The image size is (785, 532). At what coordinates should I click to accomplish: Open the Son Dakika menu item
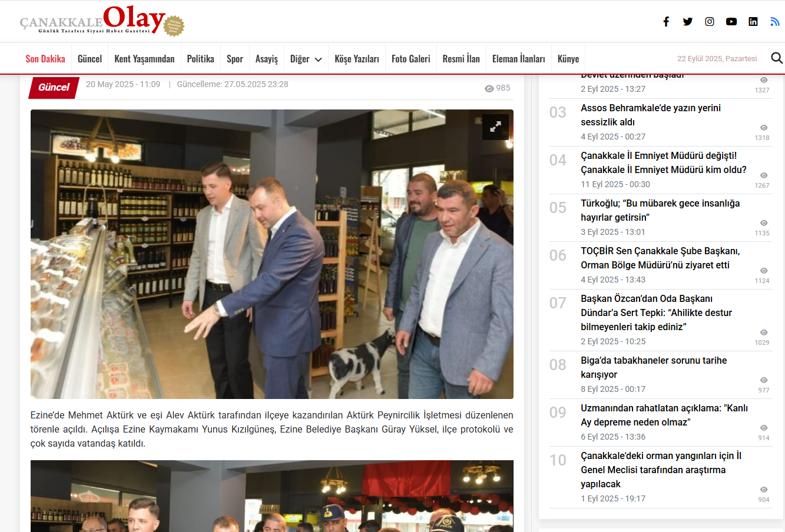(45, 59)
